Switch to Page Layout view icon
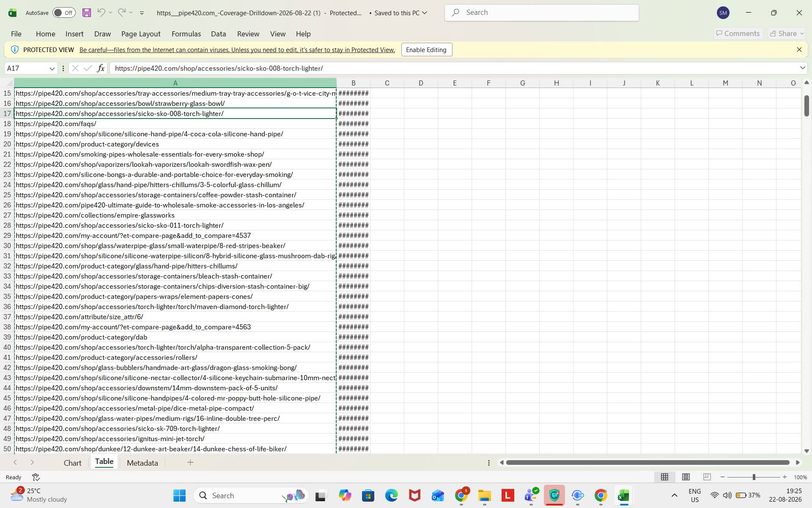812x508 pixels. pyautogui.click(x=686, y=477)
